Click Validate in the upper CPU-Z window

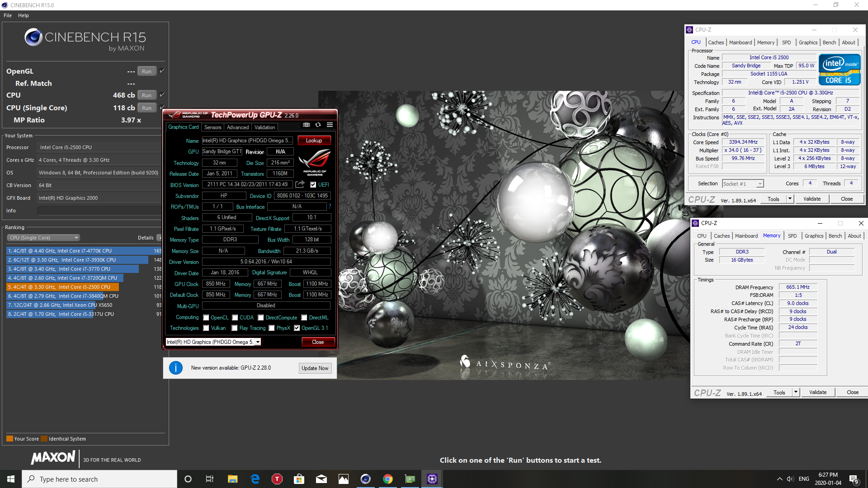812,199
